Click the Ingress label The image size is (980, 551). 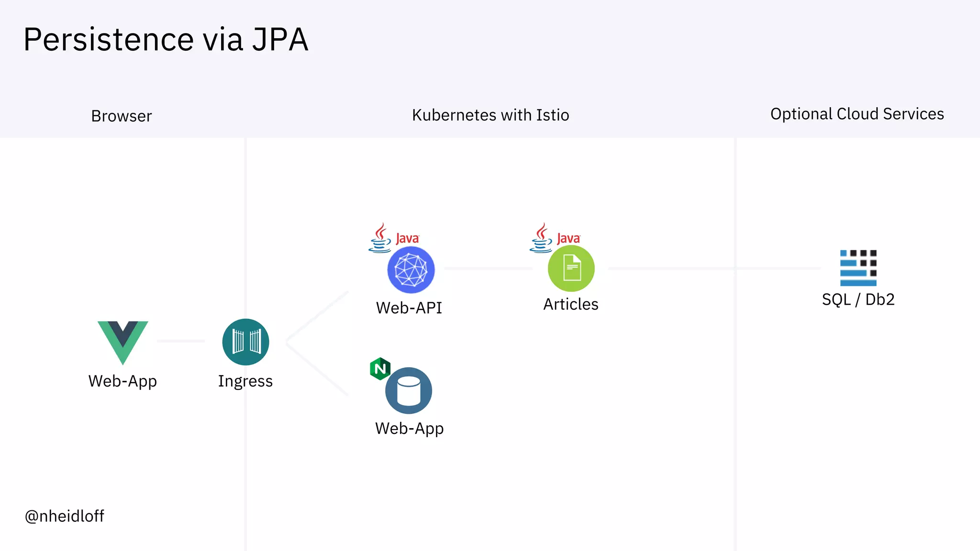245,381
